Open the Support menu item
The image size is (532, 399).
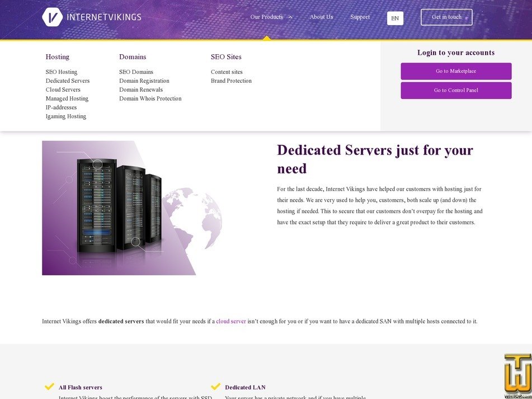coord(360,17)
